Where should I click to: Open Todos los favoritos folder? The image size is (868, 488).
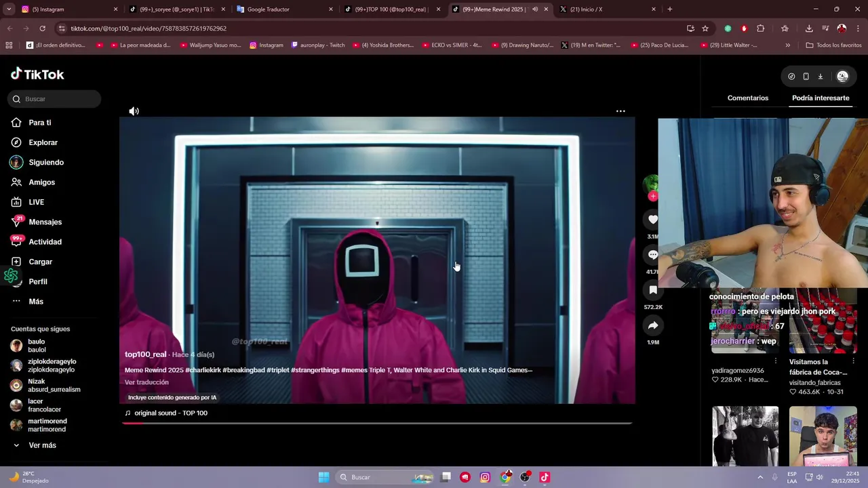pyautogui.click(x=833, y=45)
